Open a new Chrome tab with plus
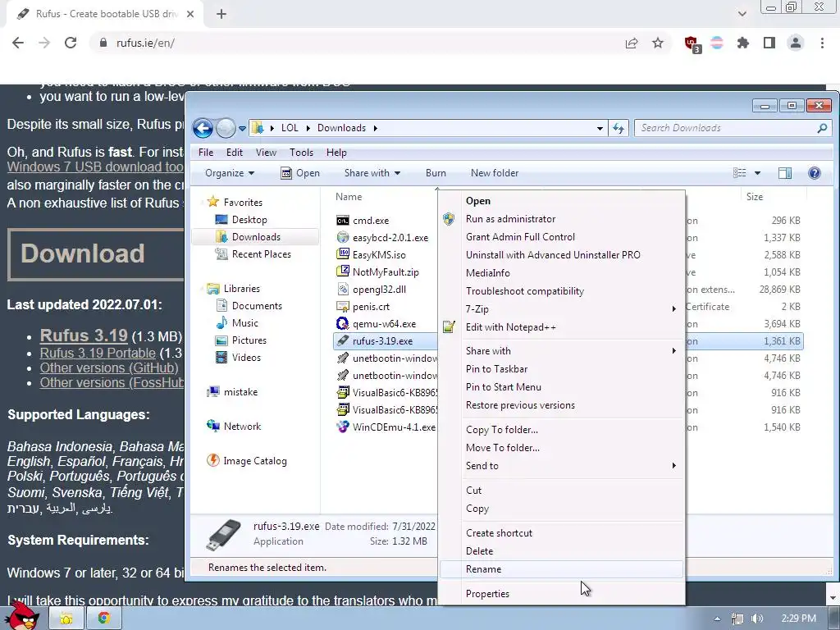Image resolution: width=840 pixels, height=630 pixels. (221, 14)
